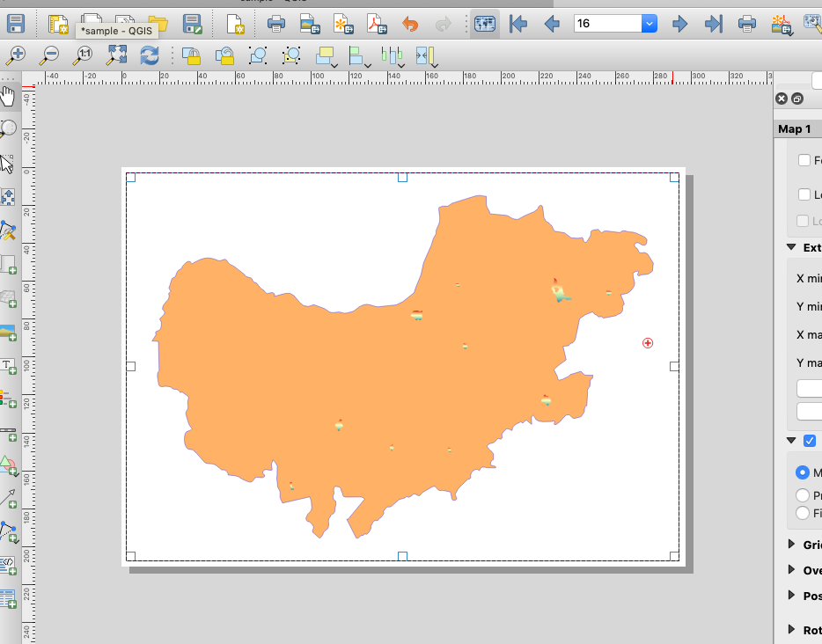Choose the Add Scale Bar tool
This screenshot has width=822, height=644.
point(8,435)
